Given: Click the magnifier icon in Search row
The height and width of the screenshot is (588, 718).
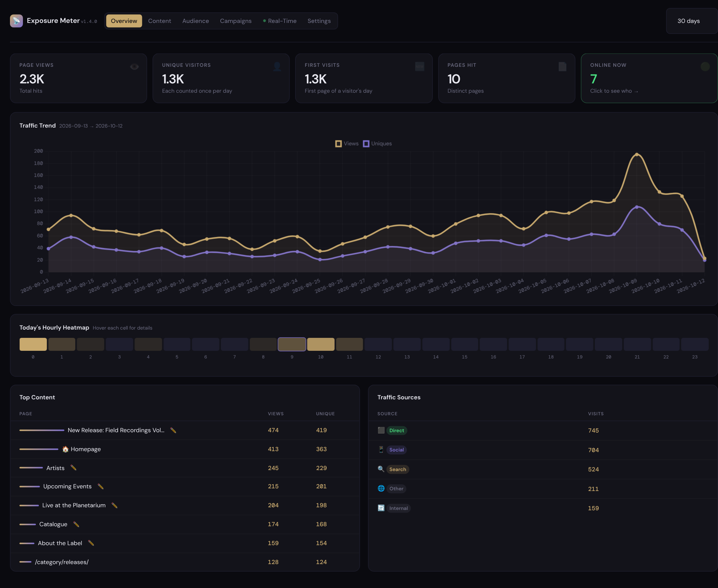Looking at the screenshot, I should pos(381,469).
